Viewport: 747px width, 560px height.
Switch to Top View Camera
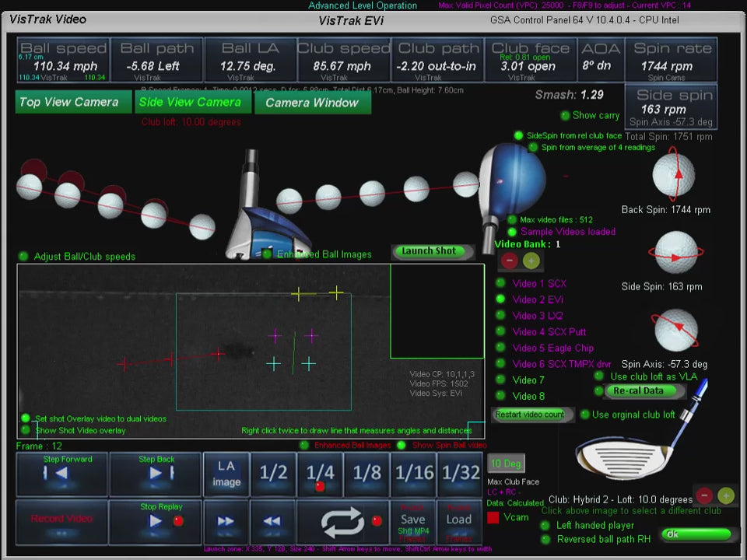(x=73, y=102)
